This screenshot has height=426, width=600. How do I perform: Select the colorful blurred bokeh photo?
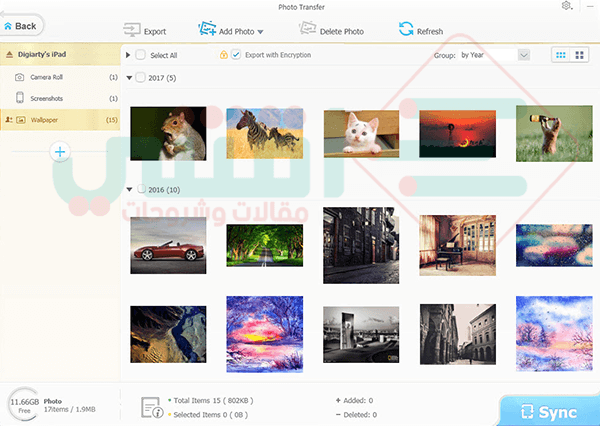[x=554, y=245]
